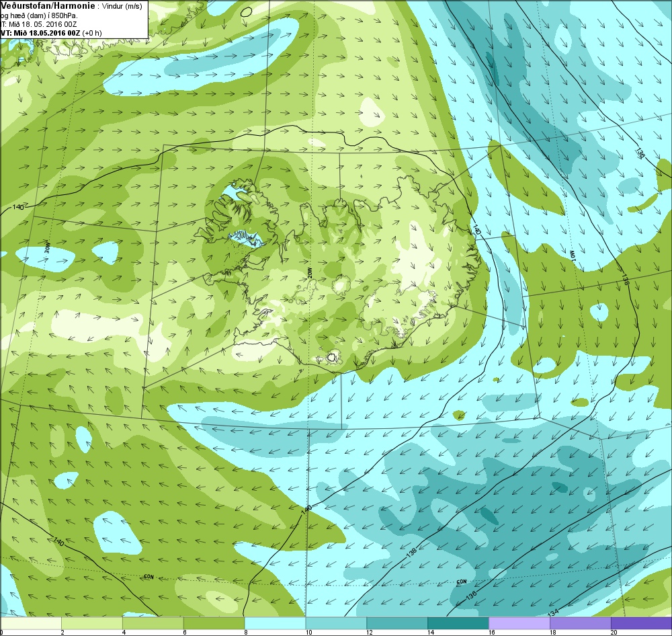Click the 20W longitude label over Iceland
This screenshot has height=636, width=672.
coord(309,273)
